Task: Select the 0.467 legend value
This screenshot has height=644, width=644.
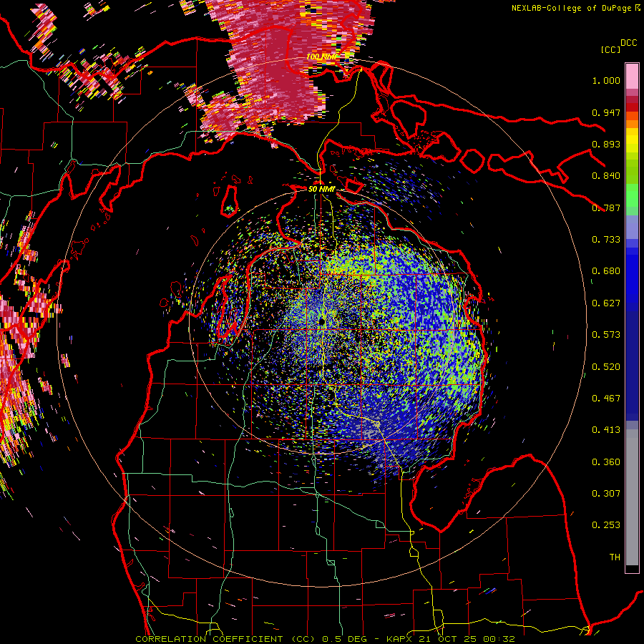Action: (x=606, y=399)
